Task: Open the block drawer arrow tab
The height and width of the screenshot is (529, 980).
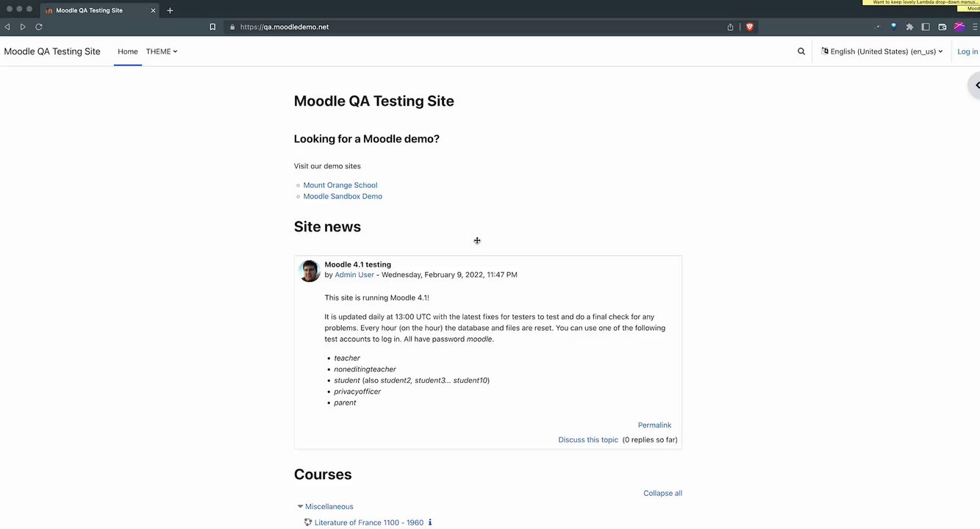Action: [x=976, y=85]
